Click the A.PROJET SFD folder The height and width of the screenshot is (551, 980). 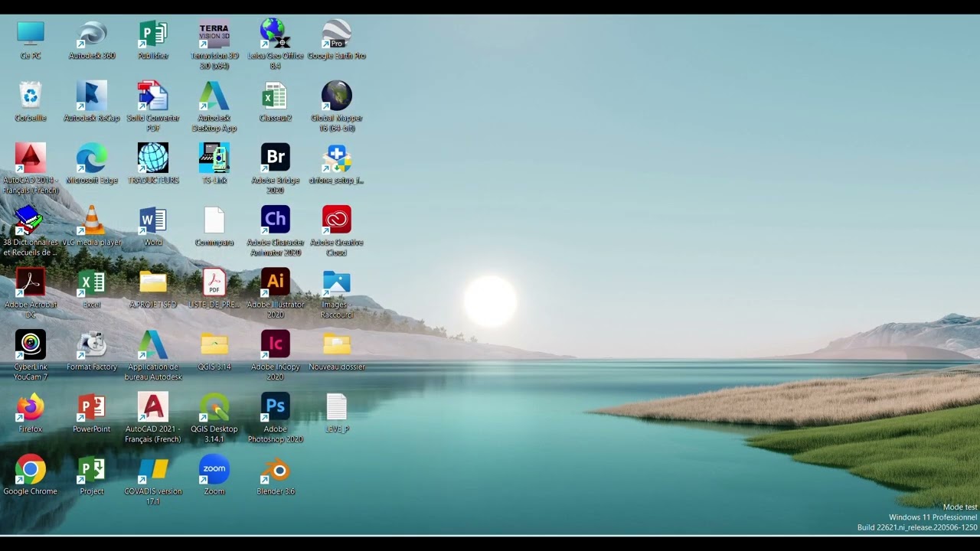(153, 282)
